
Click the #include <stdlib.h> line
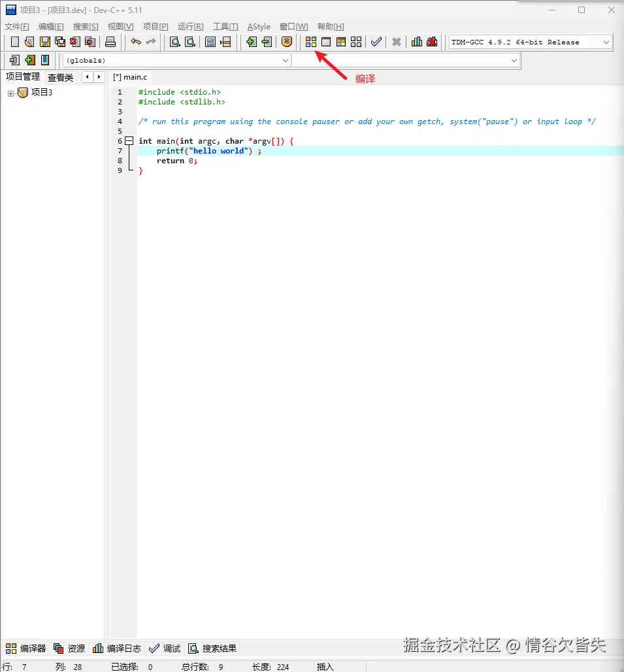182,102
